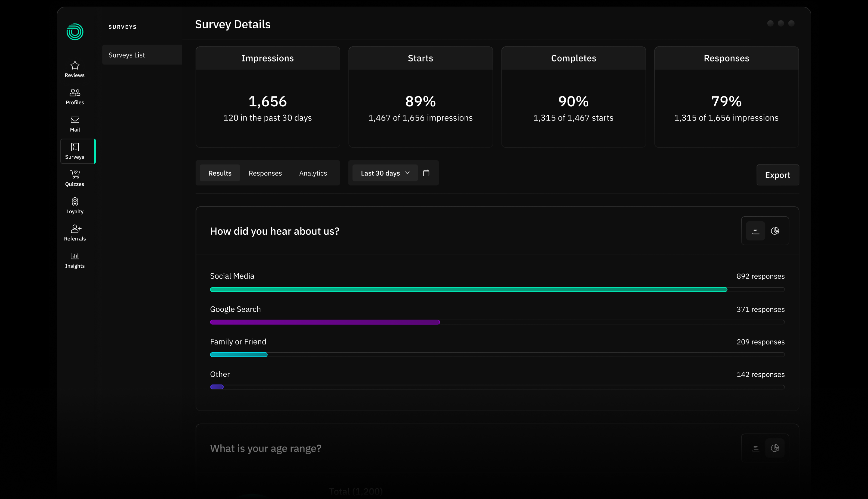868x499 pixels.
Task: Select the Results tab
Action: tap(220, 173)
